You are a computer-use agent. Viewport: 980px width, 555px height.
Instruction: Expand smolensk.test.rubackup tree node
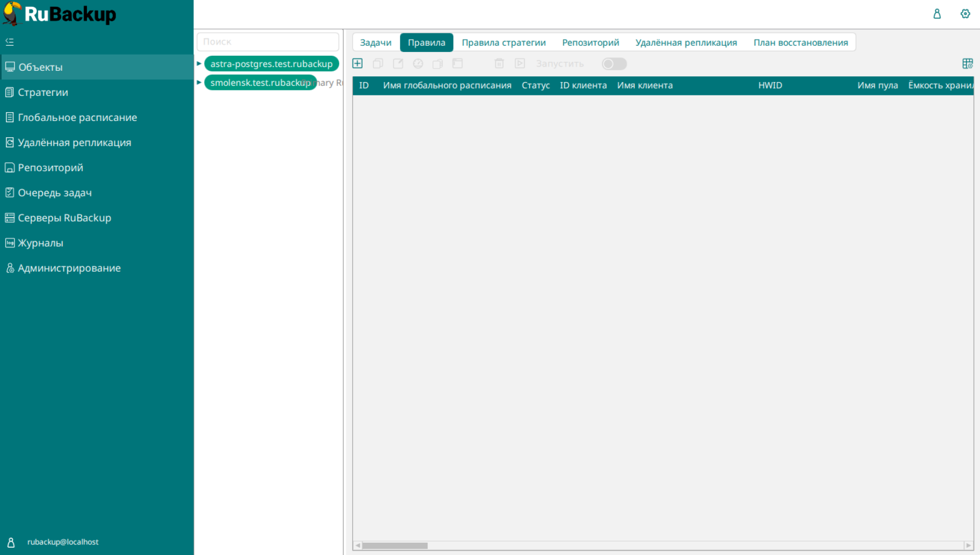pos(199,83)
